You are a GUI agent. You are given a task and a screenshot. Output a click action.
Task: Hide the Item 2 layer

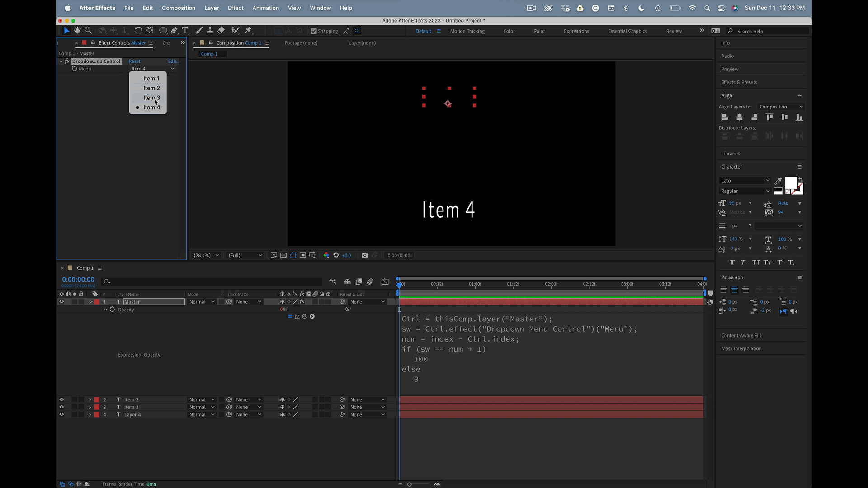point(61,399)
